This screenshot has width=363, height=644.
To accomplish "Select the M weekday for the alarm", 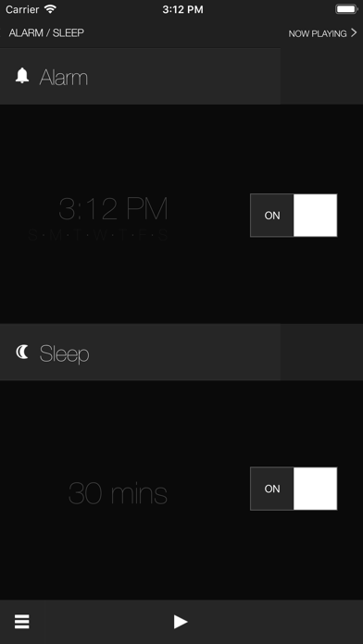I will 55,235.
